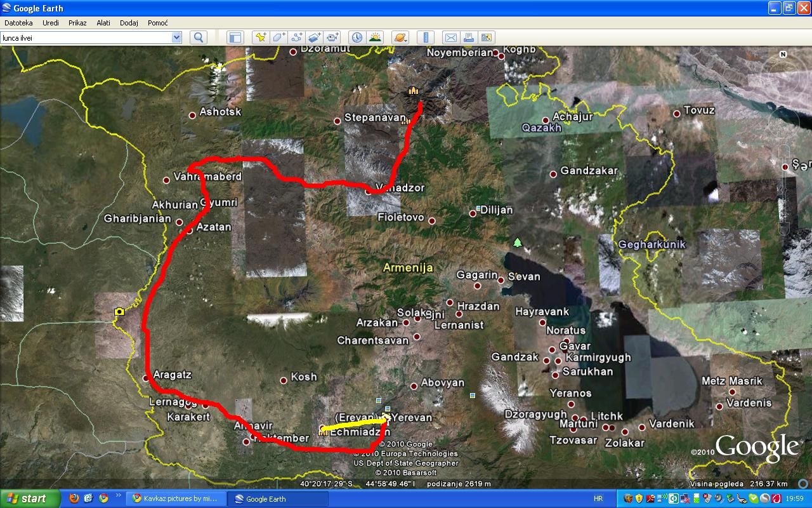Select the Noyemberian place label
812x508 pixels.
[x=460, y=53]
